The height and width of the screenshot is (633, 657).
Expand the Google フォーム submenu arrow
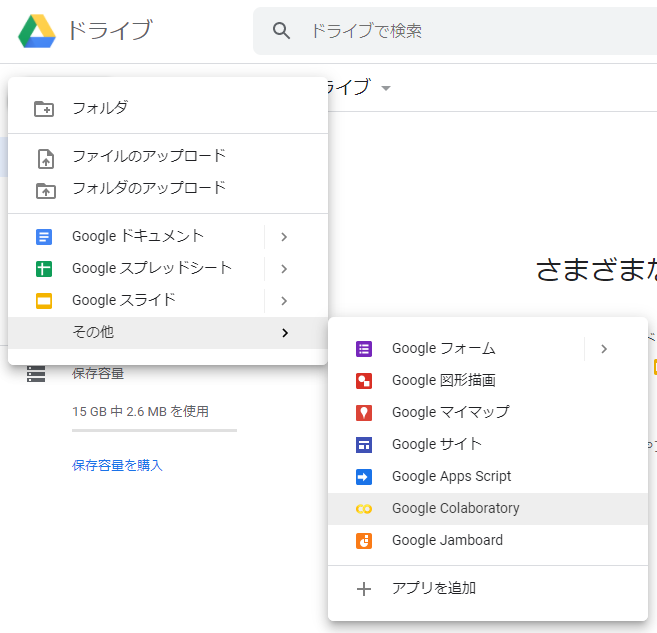coord(604,349)
